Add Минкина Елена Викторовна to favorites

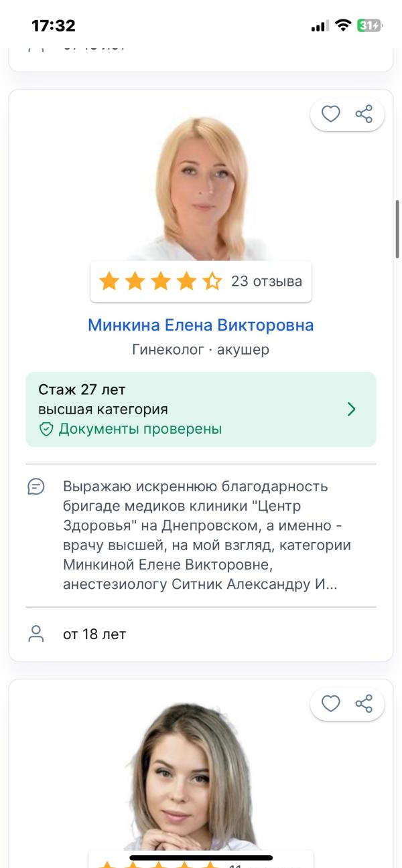click(331, 115)
